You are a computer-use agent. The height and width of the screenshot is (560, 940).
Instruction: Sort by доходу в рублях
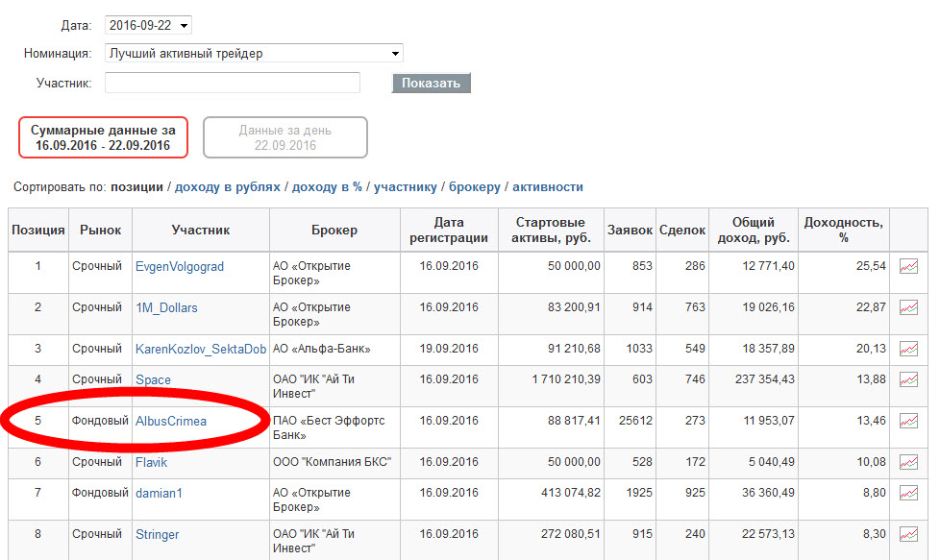point(227,187)
